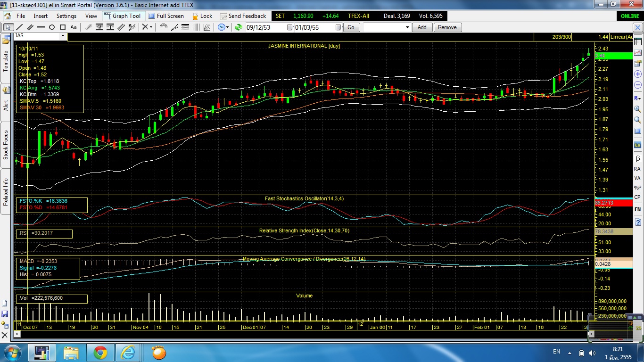Click the folder icon above Template tab

(x=7, y=39)
